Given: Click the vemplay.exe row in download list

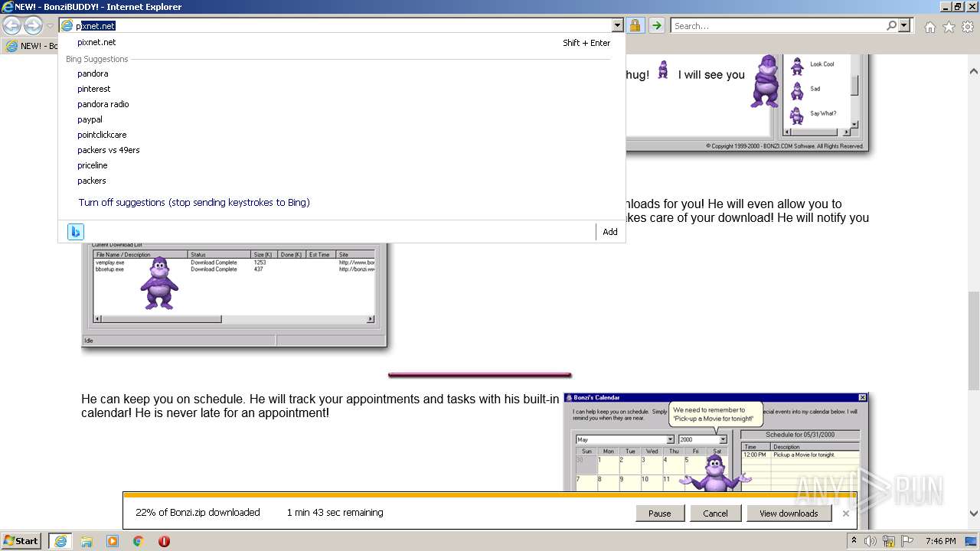Looking at the screenshot, I should [234, 262].
